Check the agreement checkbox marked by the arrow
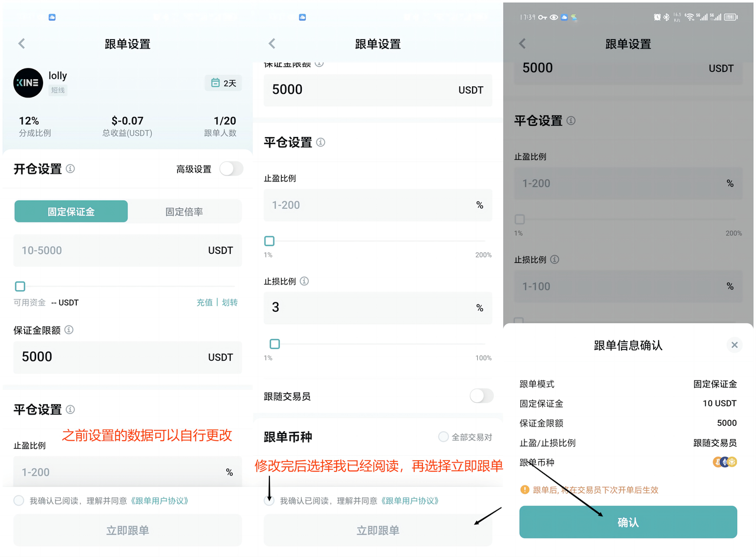Screen dimensions: 756x557 269,500
